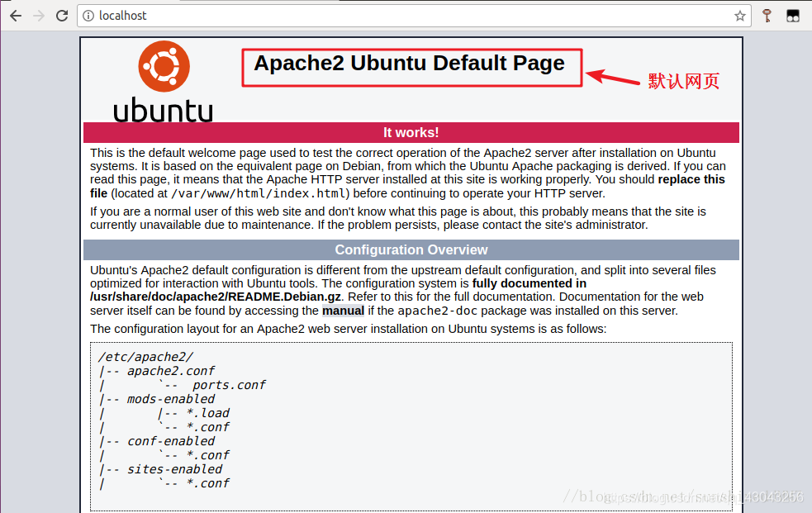
Task: Reload the localhost page
Action: click(x=62, y=16)
